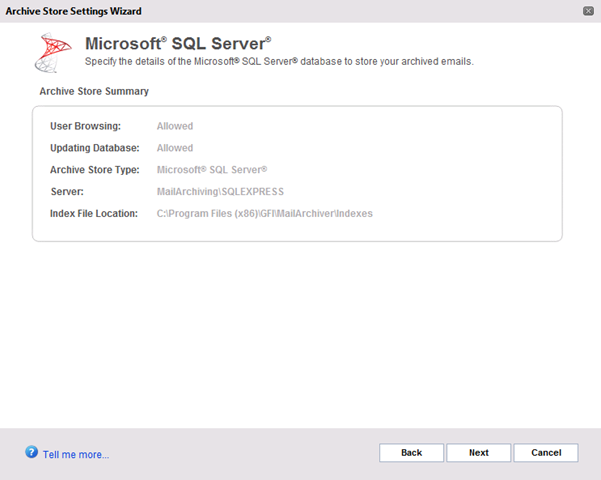Image resolution: width=601 pixels, height=480 pixels.
Task: Cancel the Archive Store Settings Wizard
Action: (546, 453)
